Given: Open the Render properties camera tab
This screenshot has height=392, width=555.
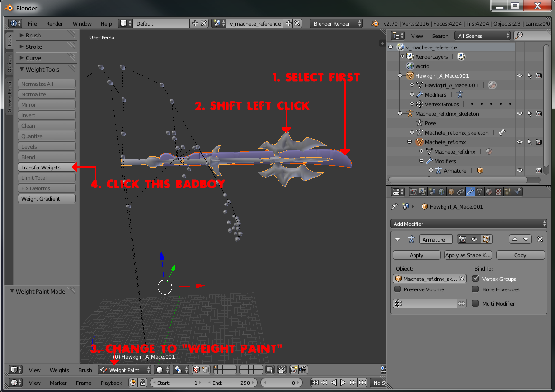Looking at the screenshot, I should tap(413, 192).
